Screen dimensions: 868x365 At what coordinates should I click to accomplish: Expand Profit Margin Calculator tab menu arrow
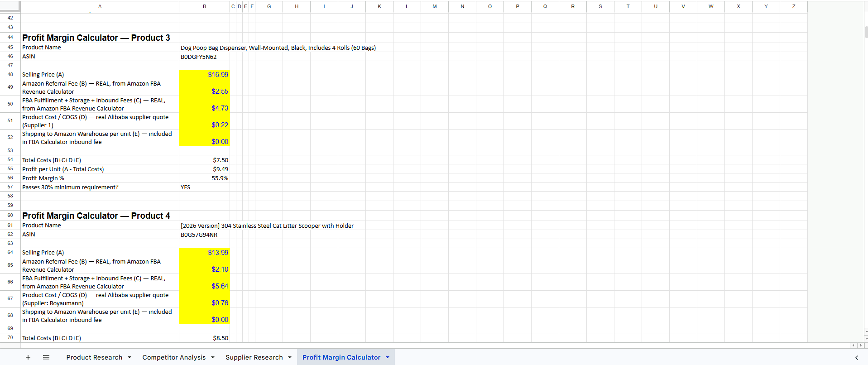coord(388,357)
